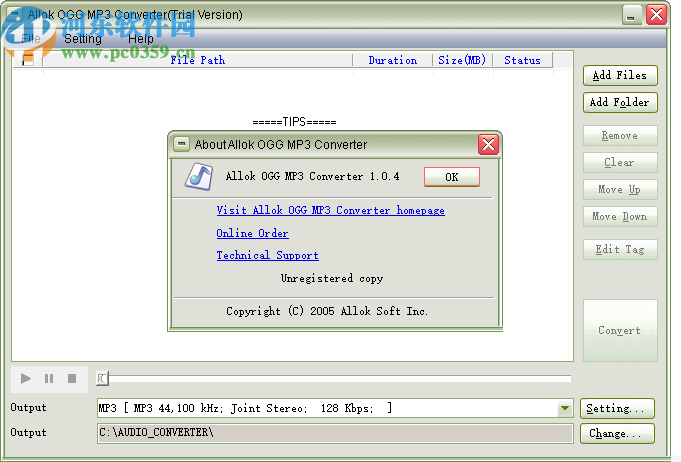Open the Online Order link
Viewport: 681px width, 462px height.
point(252,233)
